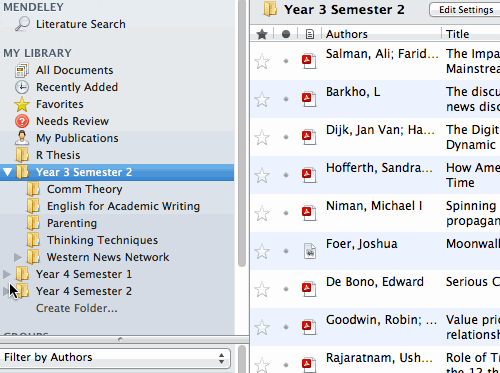Sort by the attachment column header icon
500x373 pixels.
coord(310,34)
